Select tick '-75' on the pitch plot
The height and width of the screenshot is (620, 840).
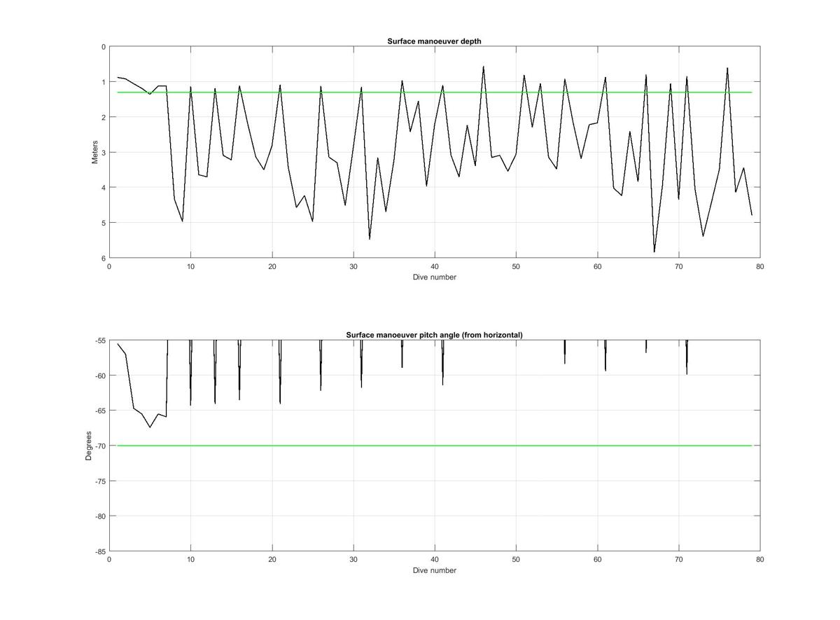coord(99,481)
